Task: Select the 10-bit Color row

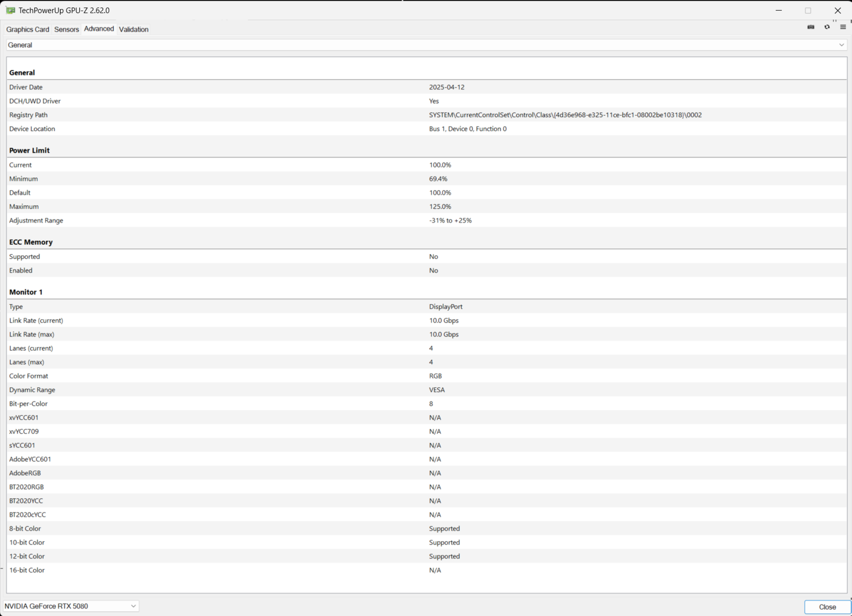Action: [x=225, y=542]
